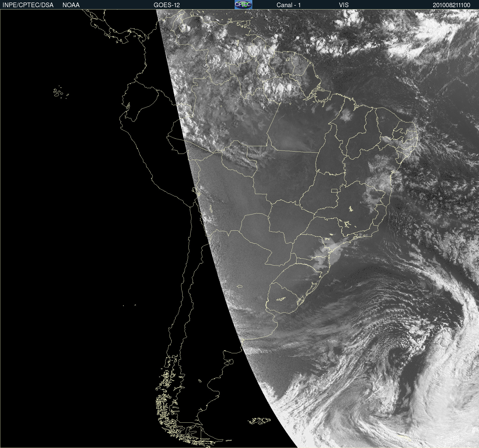Click the GOES-12 satellite label
This screenshot has width=479, height=448.
167,5
